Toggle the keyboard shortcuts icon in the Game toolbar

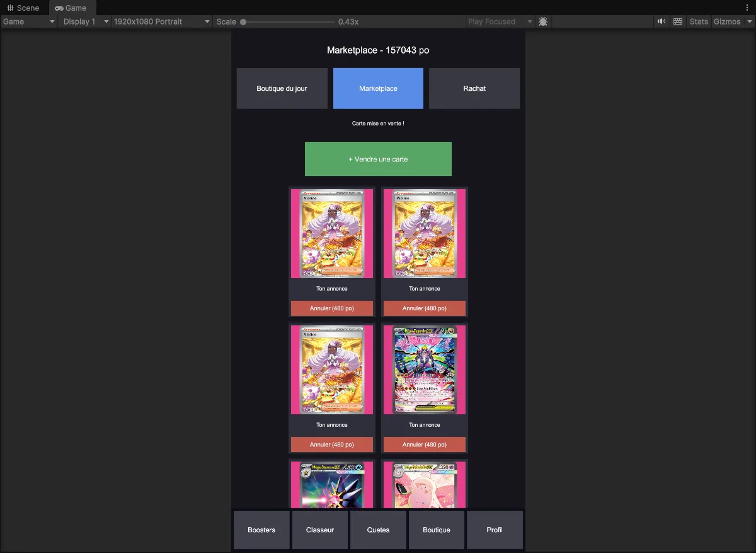pyautogui.click(x=678, y=21)
